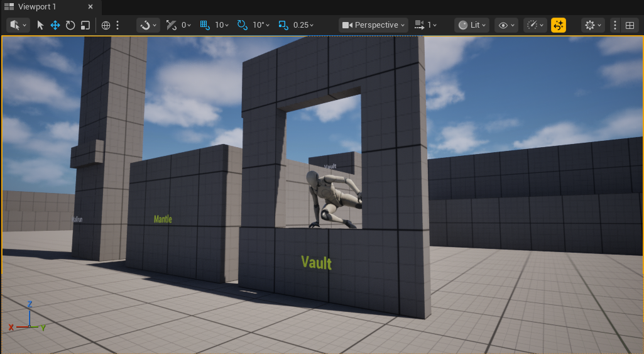This screenshot has width=644, height=354.
Task: Activate the Rotate tool
Action: pyautogui.click(x=70, y=25)
